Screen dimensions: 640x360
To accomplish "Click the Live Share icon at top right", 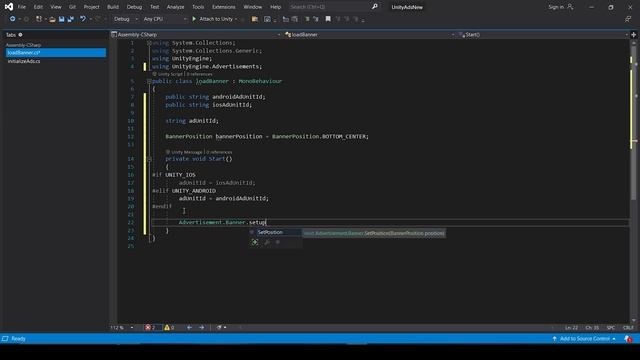I will pos(628,19).
